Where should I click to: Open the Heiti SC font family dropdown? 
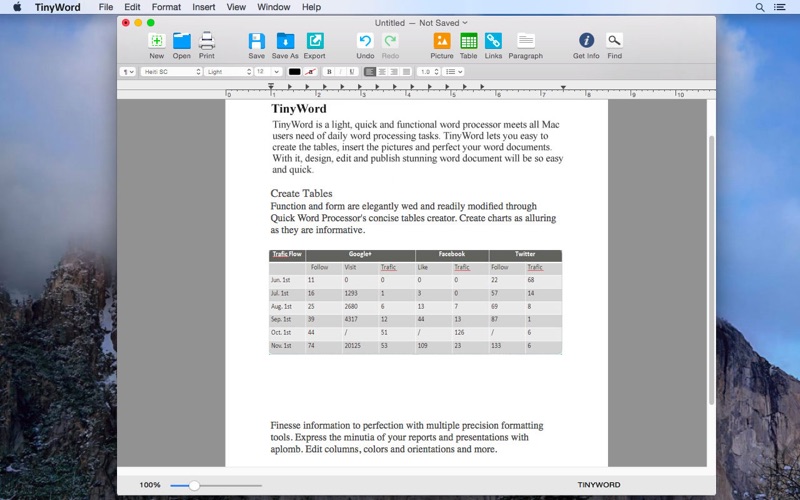[171, 72]
